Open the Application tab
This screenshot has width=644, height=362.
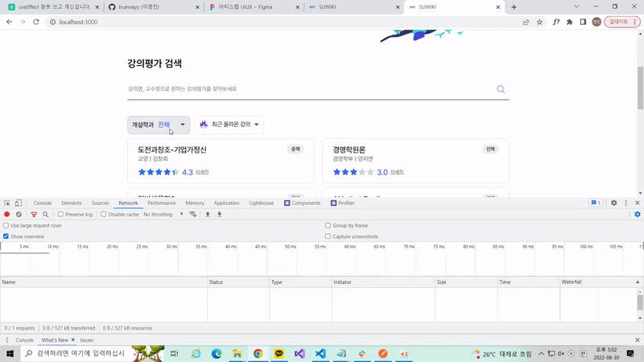[x=226, y=203]
